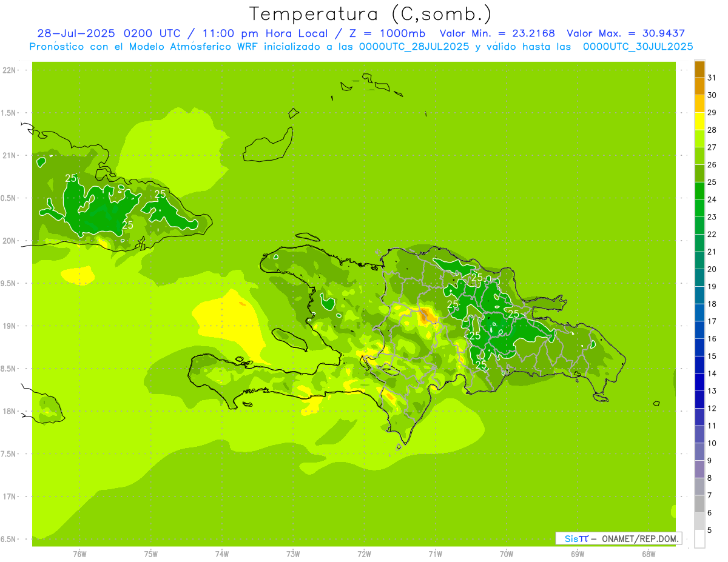Click the blue legend band between 14 and 15
728x562 pixels.
(x=699, y=365)
